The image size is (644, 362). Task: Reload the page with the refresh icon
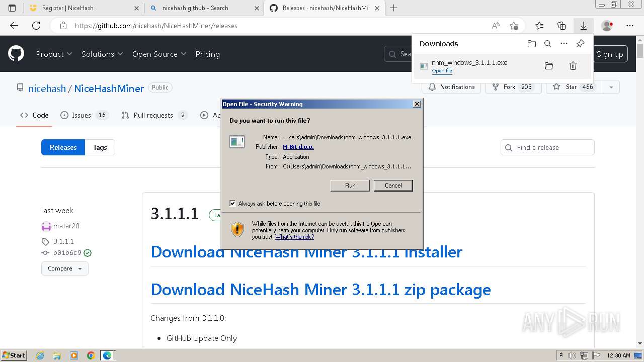pos(36,26)
